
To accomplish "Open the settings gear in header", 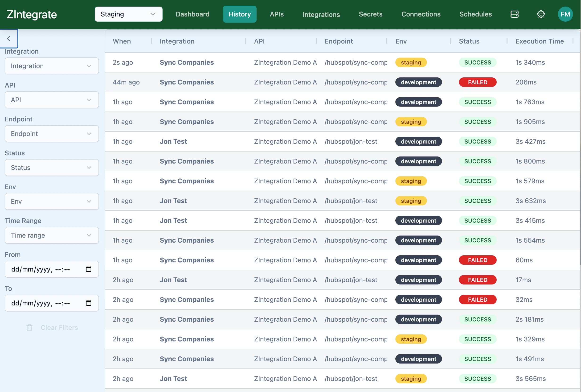I will [540, 14].
